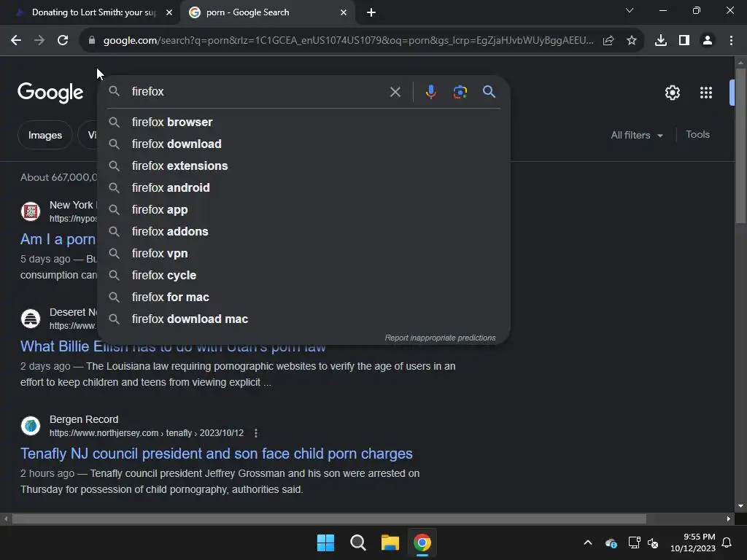Click the network tray icon

(634, 542)
